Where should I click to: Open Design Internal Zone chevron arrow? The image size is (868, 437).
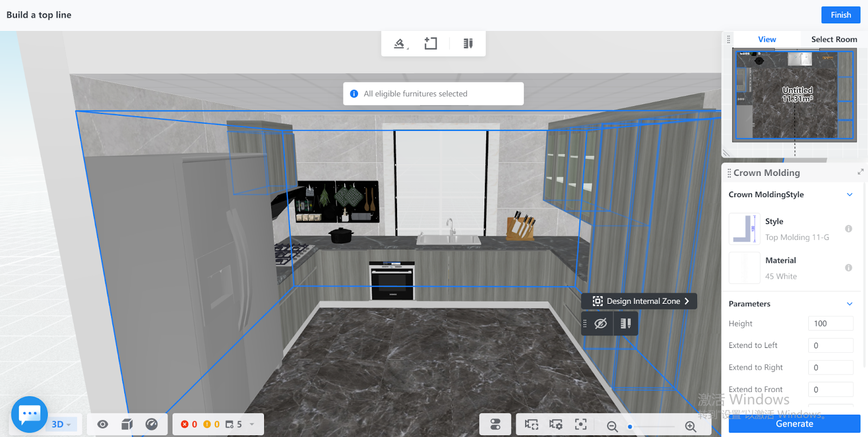click(687, 301)
